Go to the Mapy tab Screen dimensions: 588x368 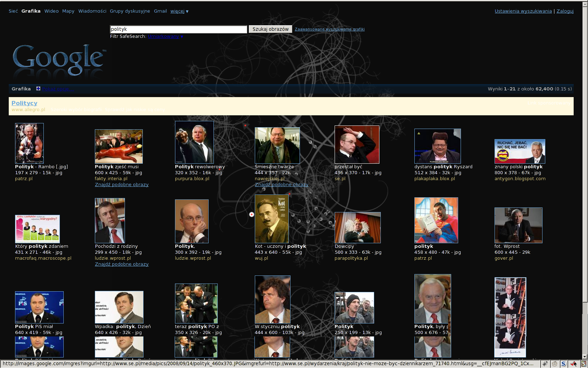tap(68, 11)
